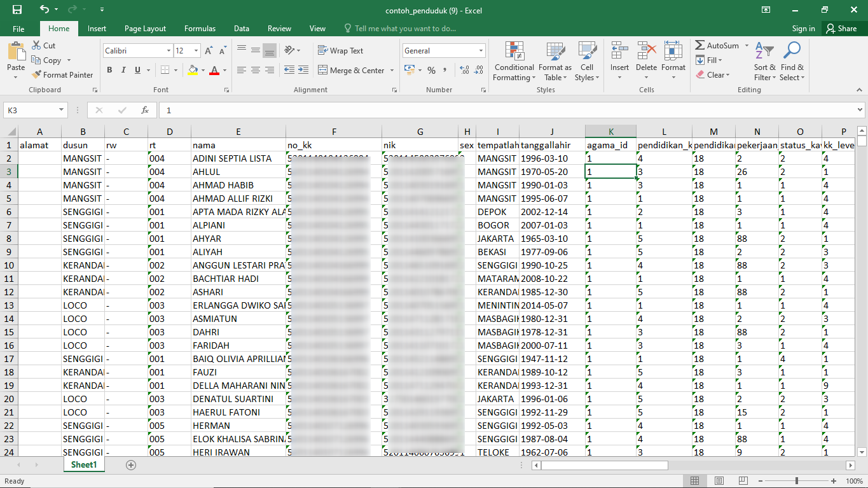
Task: Add a new sheet with plus icon
Action: pos(131,465)
